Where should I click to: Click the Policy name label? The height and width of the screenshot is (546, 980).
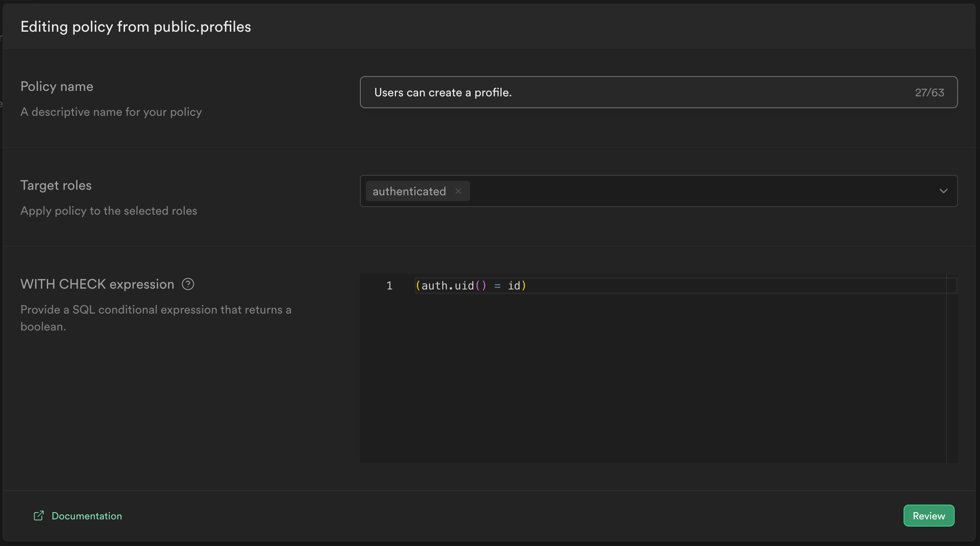(57, 86)
